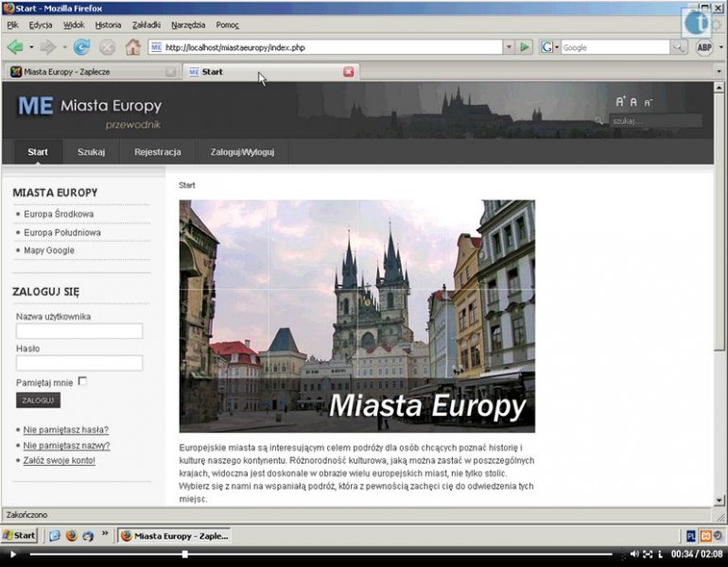This screenshot has width=728, height=567.
Task: Click the Windows Start button on the taskbar
Action: [x=19, y=535]
